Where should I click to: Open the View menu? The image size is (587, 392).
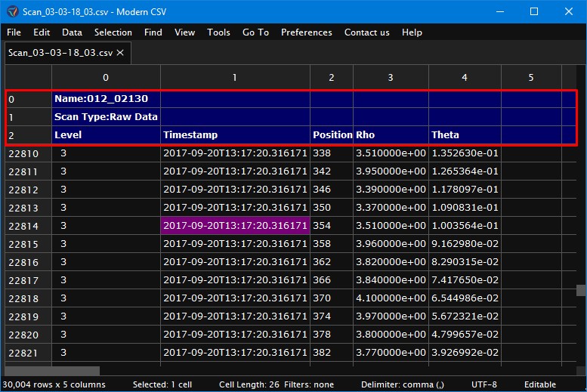pyautogui.click(x=184, y=32)
